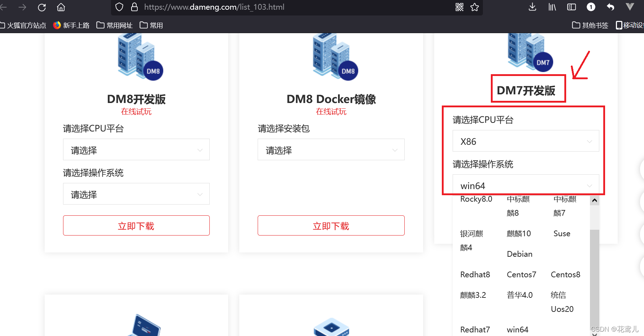Select Redhat8 from the OS list
Screen dimensions: 644x336
[475, 275]
